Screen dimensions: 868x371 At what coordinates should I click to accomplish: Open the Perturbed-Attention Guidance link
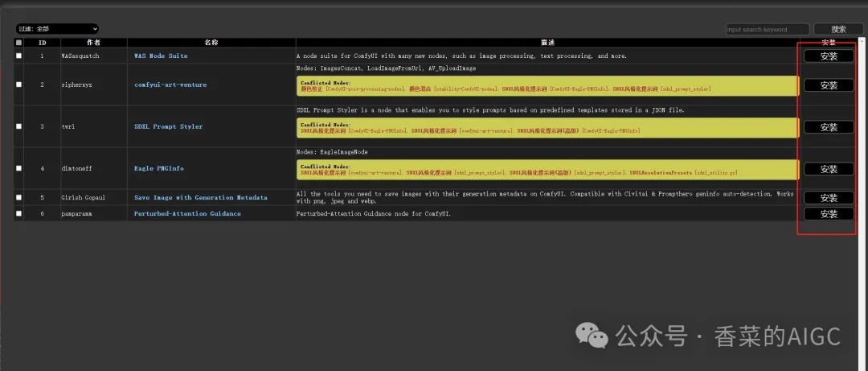pos(187,213)
